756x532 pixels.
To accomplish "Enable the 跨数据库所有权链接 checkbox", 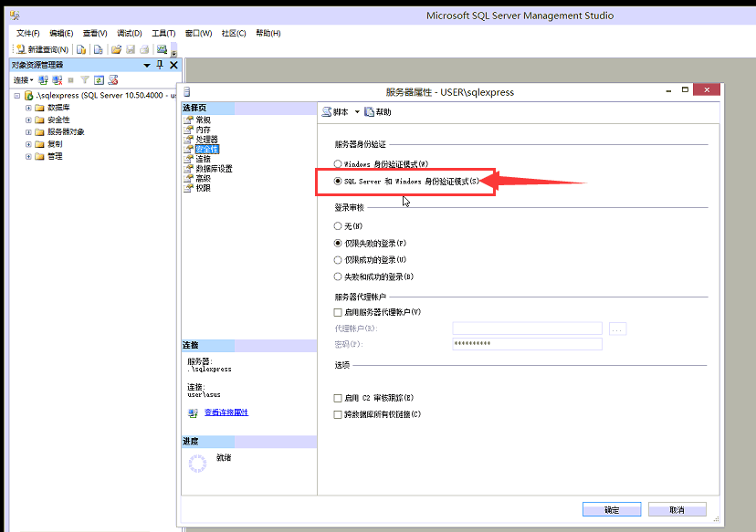I will [x=338, y=414].
